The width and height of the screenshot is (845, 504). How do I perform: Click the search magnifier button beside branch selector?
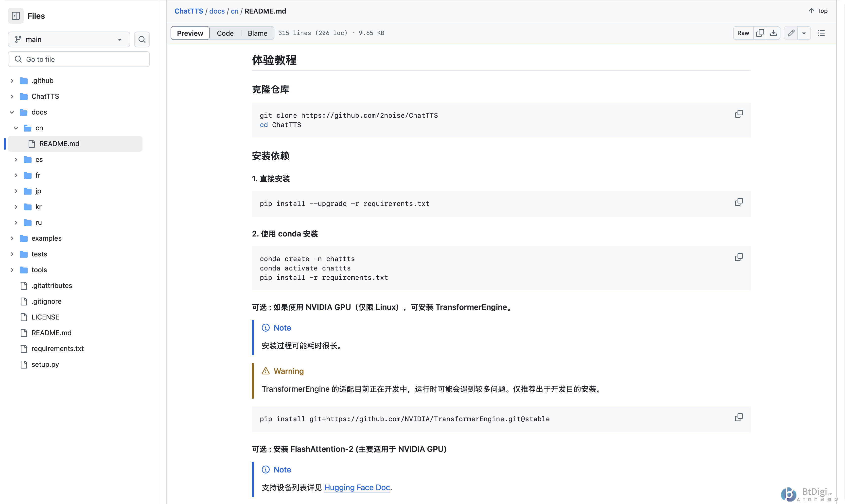(x=142, y=39)
